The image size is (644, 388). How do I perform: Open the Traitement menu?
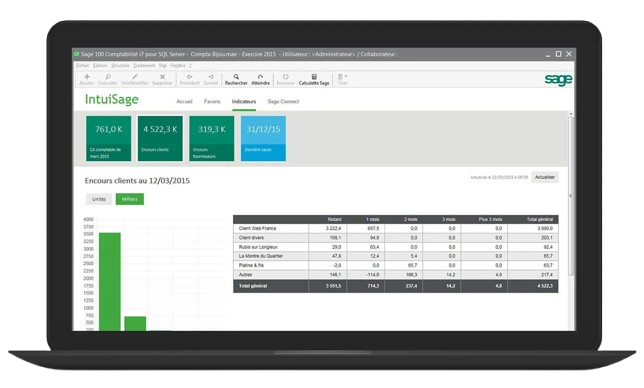[x=144, y=66]
